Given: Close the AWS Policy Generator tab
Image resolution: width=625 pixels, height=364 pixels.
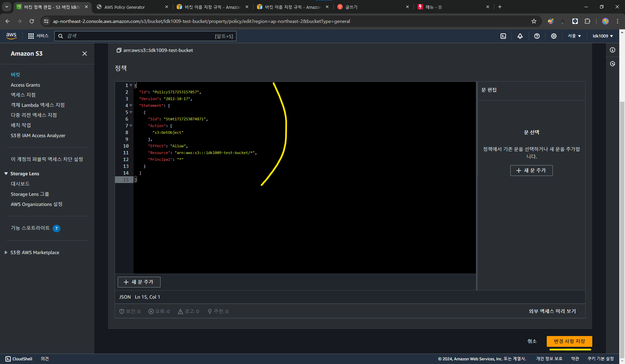Looking at the screenshot, I should click(x=167, y=7).
